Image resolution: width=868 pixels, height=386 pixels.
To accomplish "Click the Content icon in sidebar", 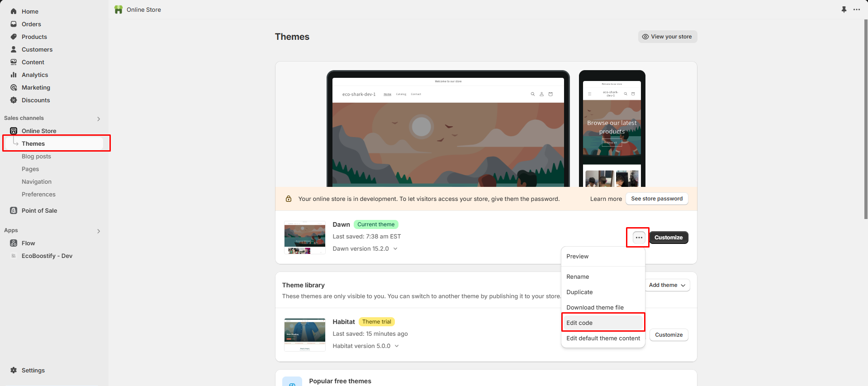I will pos(14,62).
